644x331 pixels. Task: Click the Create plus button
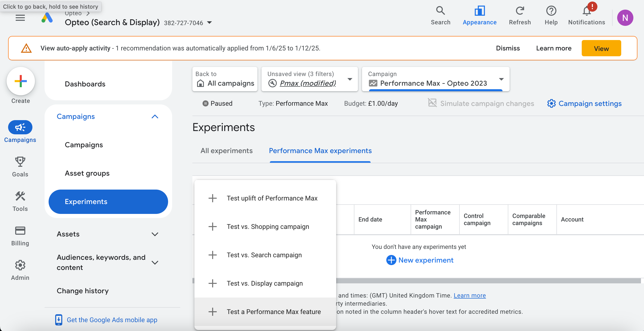(21, 81)
